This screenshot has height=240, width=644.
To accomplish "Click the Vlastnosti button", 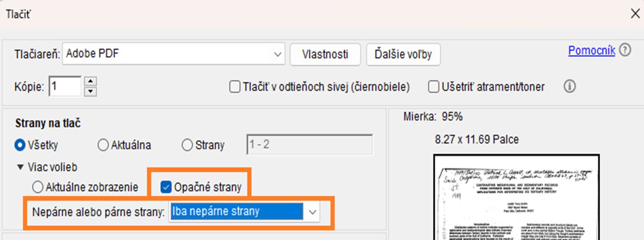I will [x=325, y=54].
